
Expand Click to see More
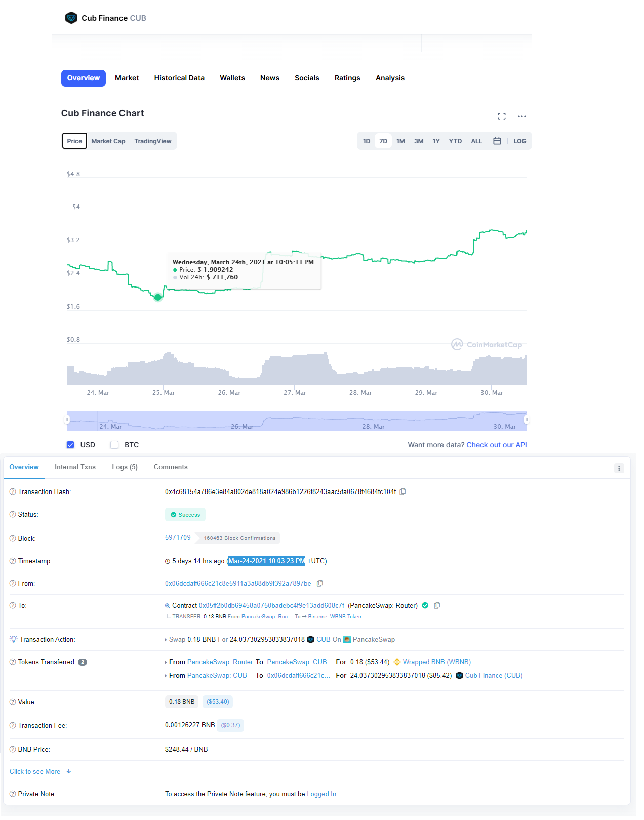40,771
